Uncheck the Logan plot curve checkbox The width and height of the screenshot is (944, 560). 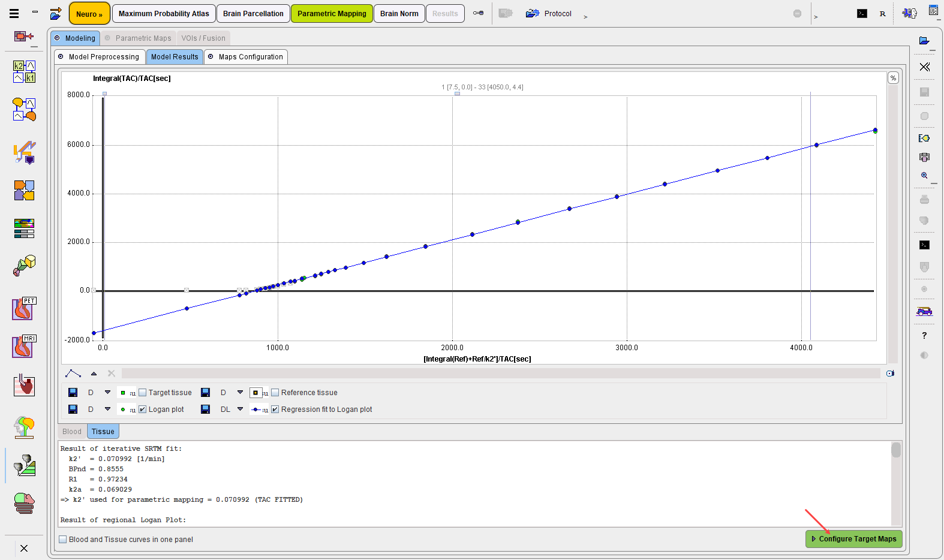pos(143,410)
